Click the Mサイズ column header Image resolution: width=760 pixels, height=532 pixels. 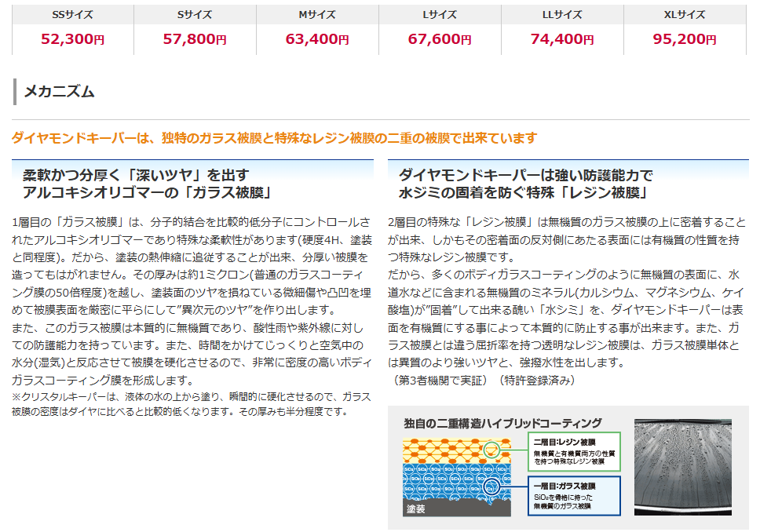coord(317,14)
